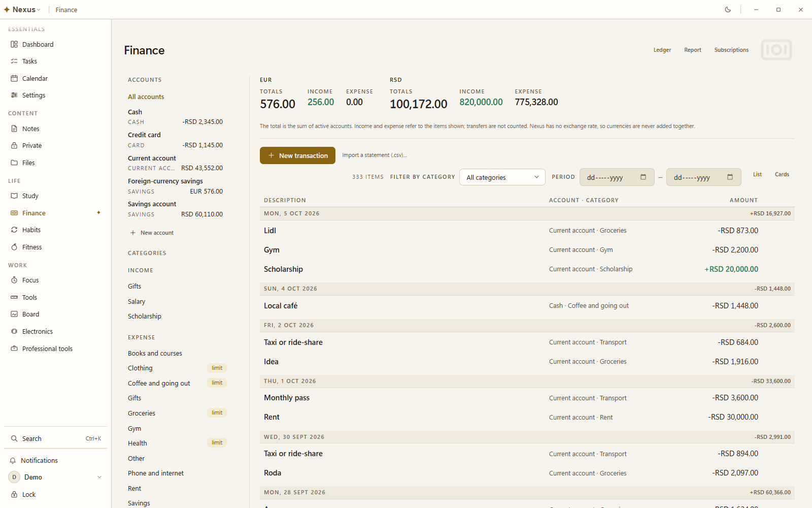Open Notes icon in sidebar
The height and width of the screenshot is (508, 812).
[x=14, y=129]
